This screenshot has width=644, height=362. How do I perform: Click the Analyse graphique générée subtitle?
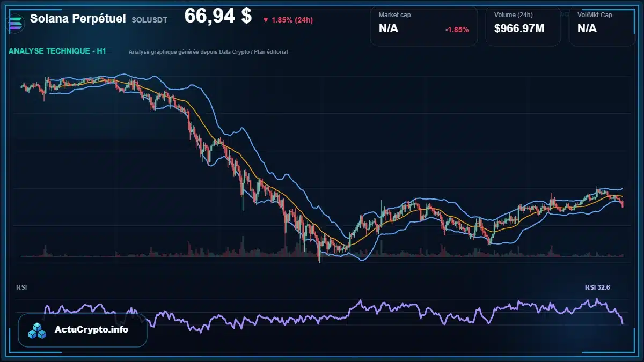coord(208,52)
